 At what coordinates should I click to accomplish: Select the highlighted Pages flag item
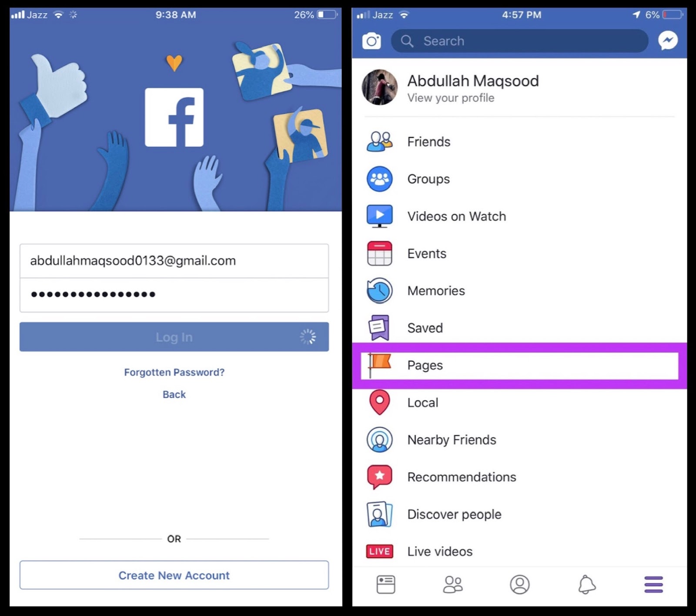(x=519, y=366)
